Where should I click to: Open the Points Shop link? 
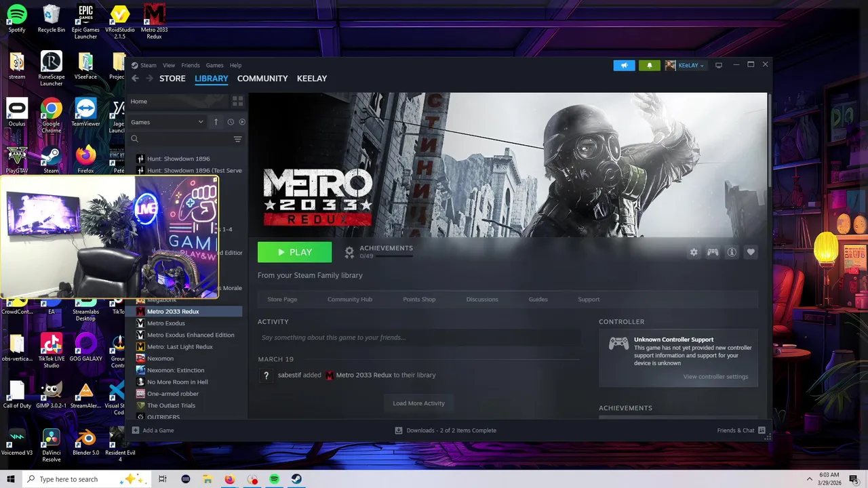click(x=419, y=300)
